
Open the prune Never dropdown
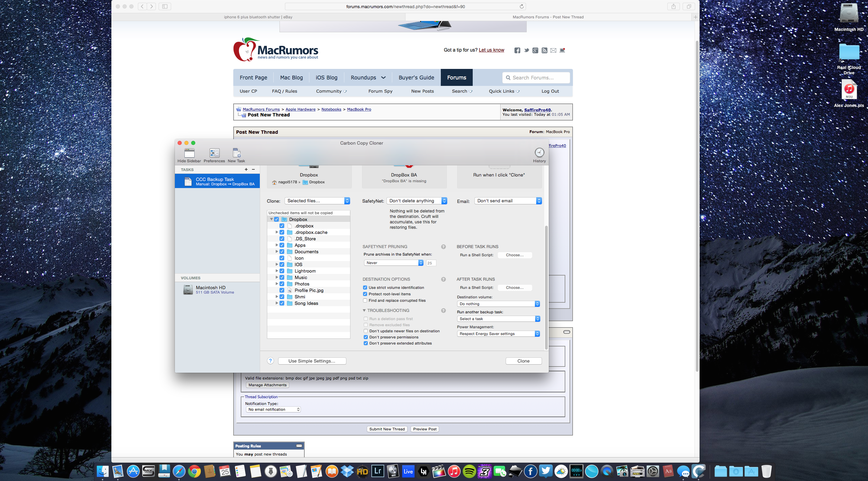(x=394, y=263)
